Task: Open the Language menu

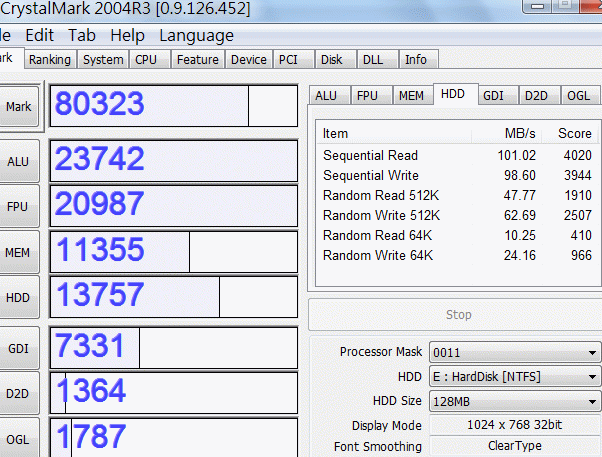Action: point(196,36)
